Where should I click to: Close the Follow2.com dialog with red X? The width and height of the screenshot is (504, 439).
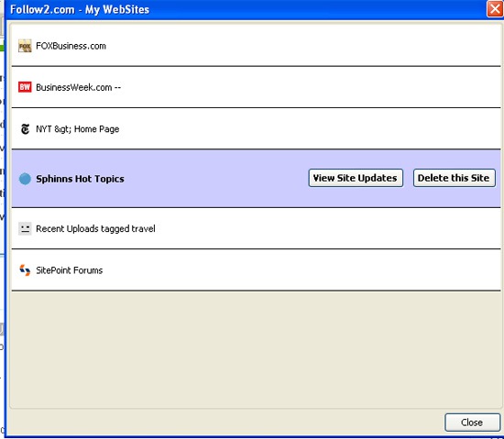[495, 8]
